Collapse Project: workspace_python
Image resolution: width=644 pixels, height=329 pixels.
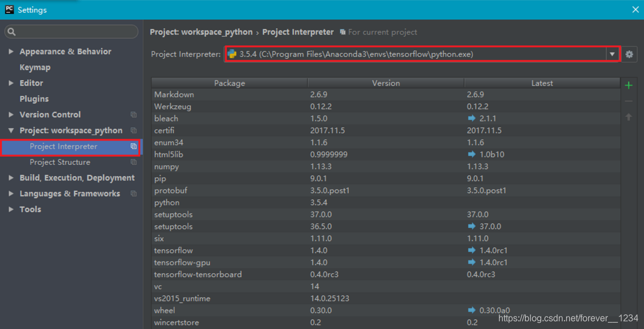pos(11,130)
